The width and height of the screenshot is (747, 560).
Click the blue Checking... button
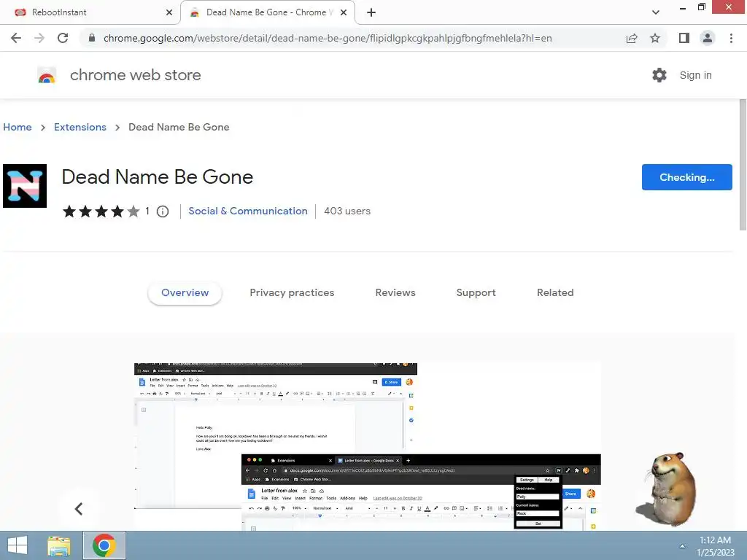click(x=687, y=177)
